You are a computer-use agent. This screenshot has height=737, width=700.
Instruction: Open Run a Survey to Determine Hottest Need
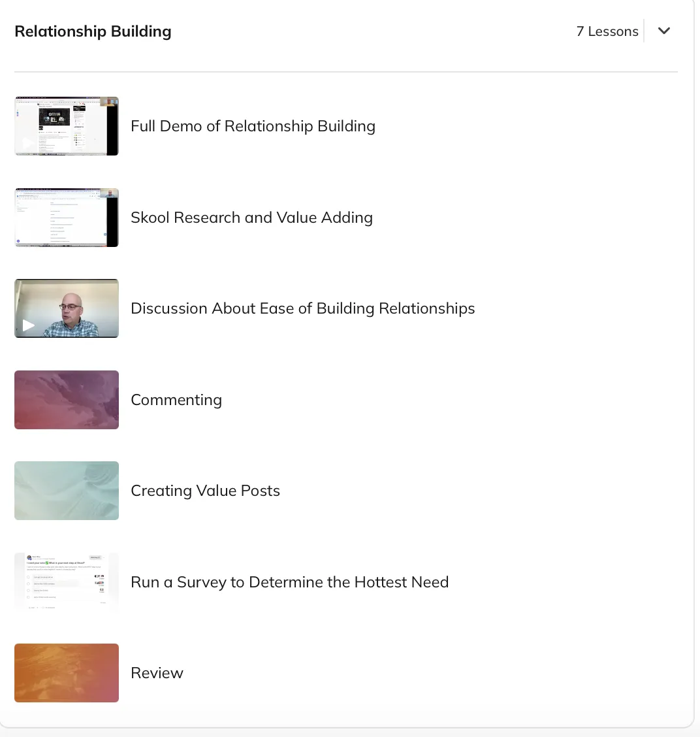click(x=289, y=582)
